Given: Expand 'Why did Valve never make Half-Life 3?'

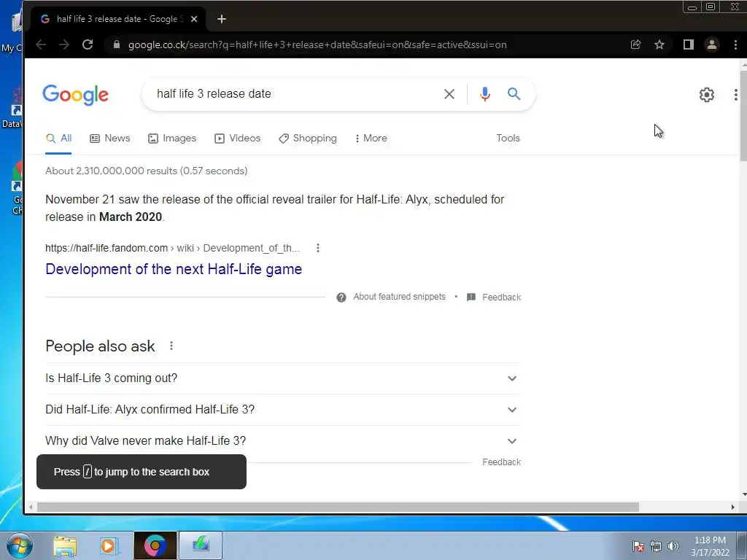Looking at the screenshot, I should point(282,441).
